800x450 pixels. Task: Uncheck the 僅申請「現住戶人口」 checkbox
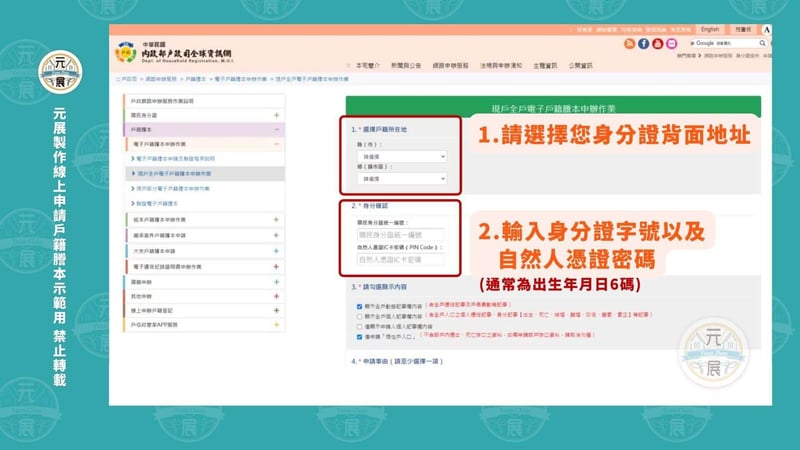tap(360, 337)
